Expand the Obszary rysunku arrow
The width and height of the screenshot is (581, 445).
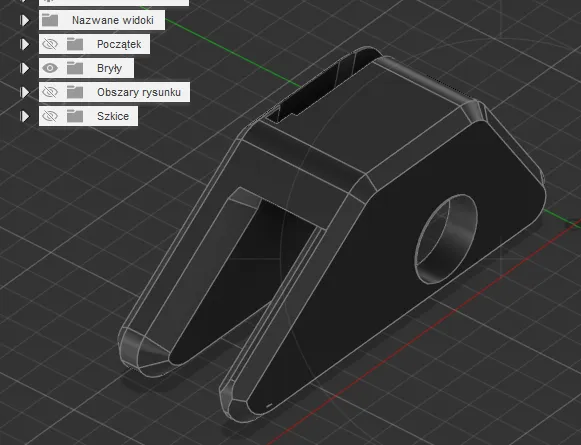click(x=25, y=92)
